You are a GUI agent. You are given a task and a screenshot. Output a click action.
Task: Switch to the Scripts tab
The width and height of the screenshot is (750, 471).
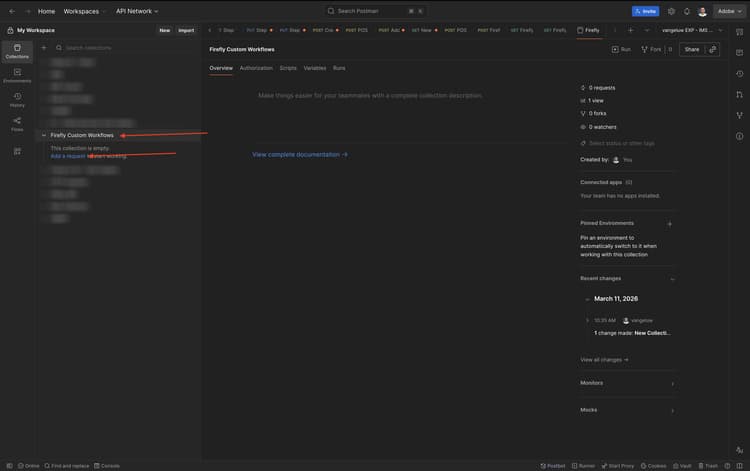[x=288, y=68]
